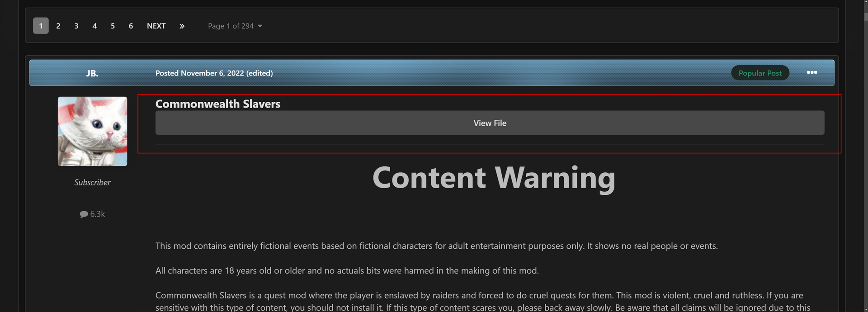Jump to page 4
This screenshot has width=868, height=312.
point(94,26)
